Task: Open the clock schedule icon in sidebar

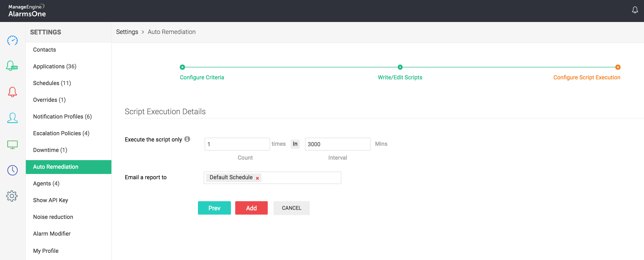Action: point(12,170)
